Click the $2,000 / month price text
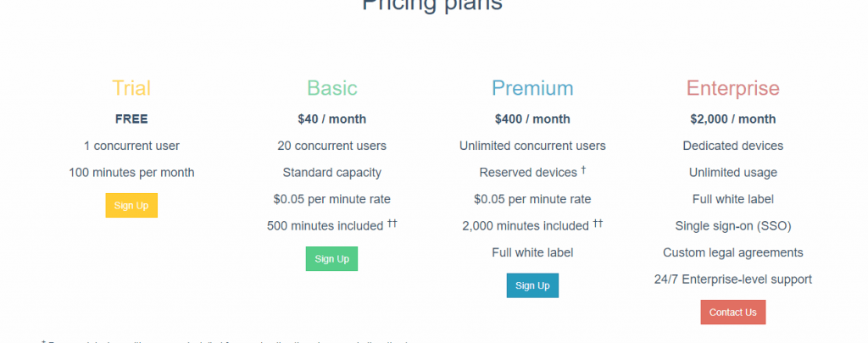 (733, 119)
